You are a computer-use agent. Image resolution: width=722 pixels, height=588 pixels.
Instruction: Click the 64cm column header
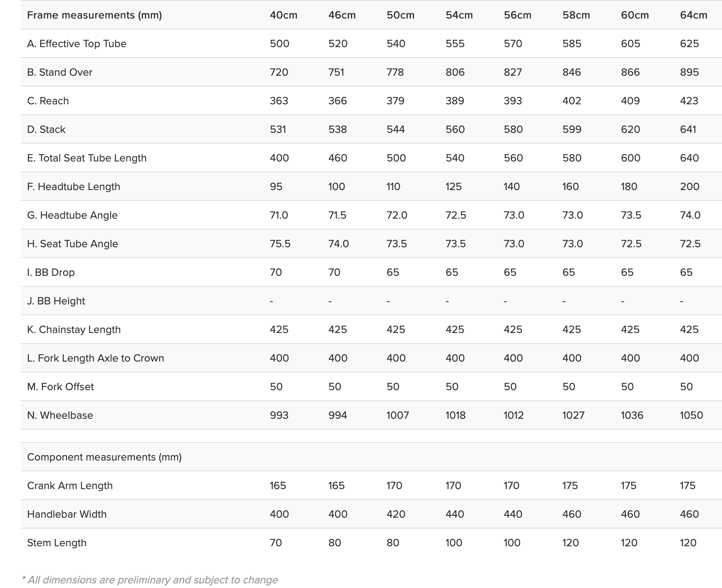tap(693, 15)
